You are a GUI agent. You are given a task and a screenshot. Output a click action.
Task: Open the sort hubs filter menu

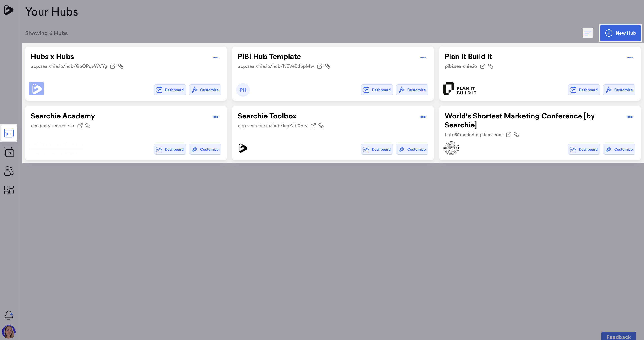point(588,33)
